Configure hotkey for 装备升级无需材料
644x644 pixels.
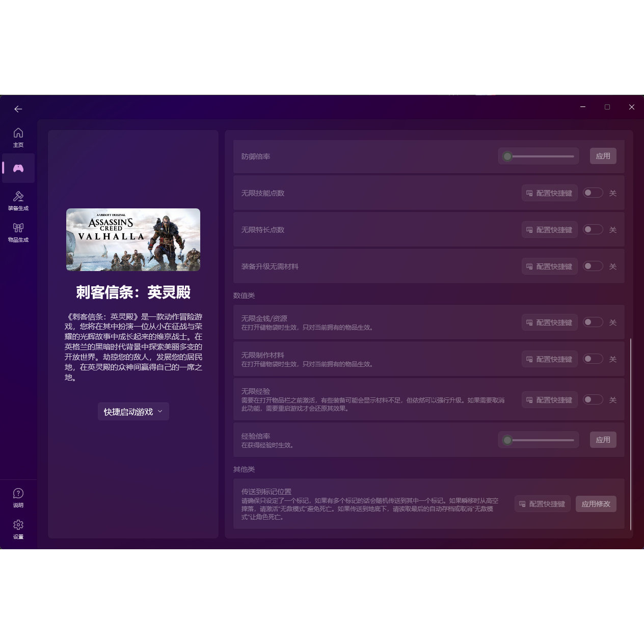tap(549, 266)
